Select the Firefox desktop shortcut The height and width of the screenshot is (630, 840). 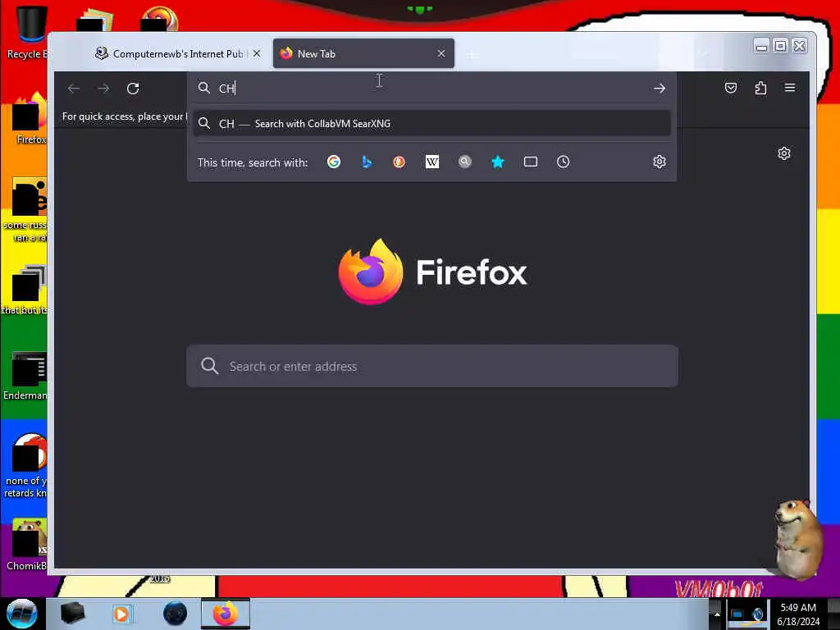tap(30, 118)
